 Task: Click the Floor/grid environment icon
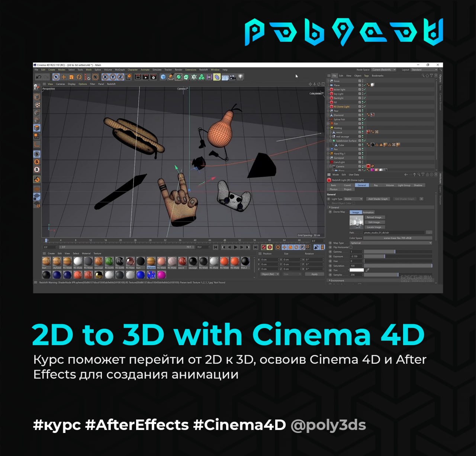coord(225,77)
